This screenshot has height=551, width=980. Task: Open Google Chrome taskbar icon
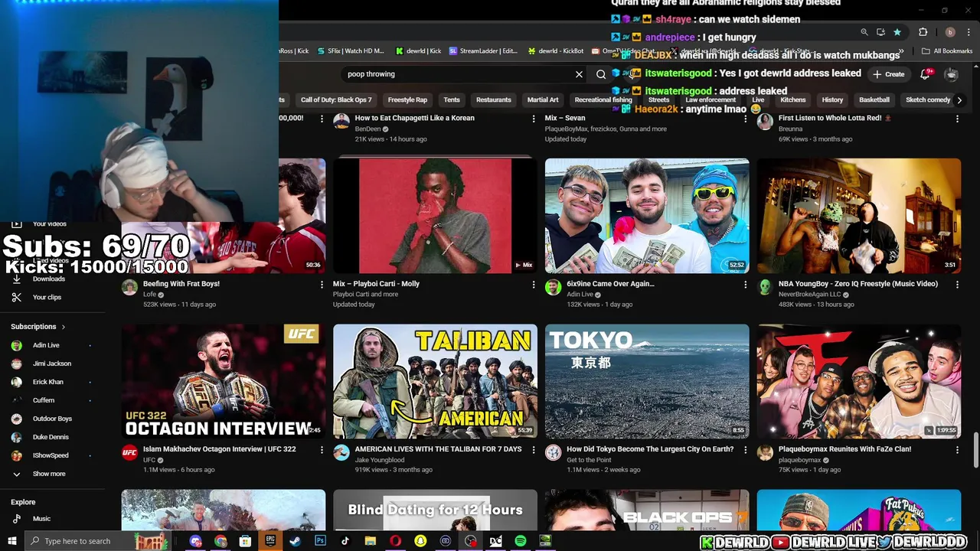coord(220,541)
